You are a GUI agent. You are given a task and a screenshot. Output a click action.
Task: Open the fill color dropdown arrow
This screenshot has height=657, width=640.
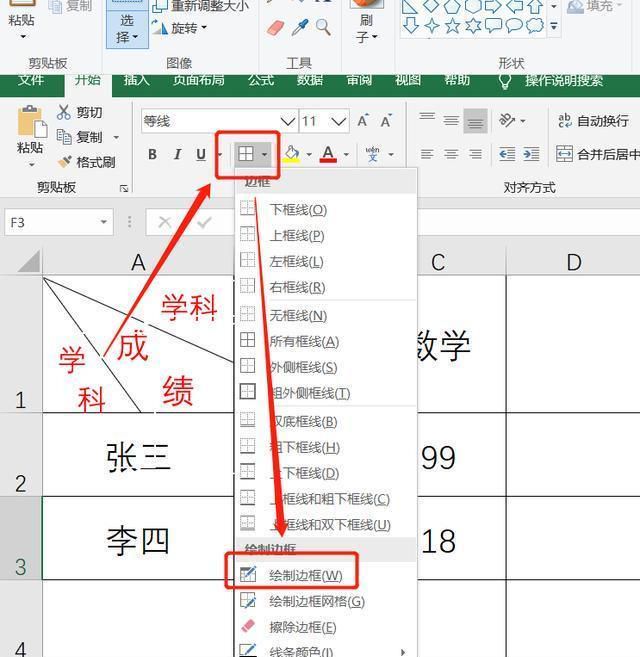coord(309,155)
